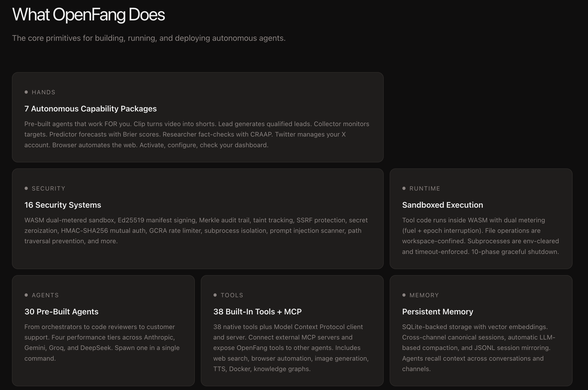The height and width of the screenshot is (390, 588).
Task: Open the 30 Pre-Built Agents heading
Action: (x=61, y=312)
